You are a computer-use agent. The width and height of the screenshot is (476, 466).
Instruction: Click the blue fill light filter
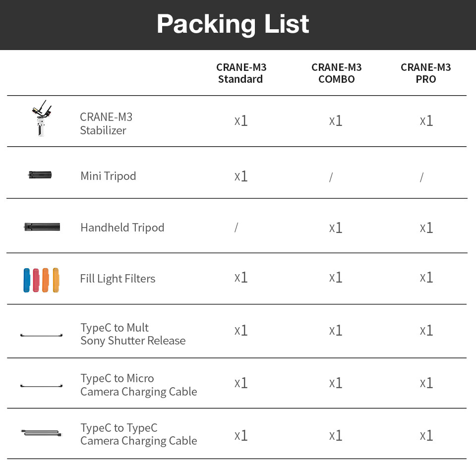(27, 280)
